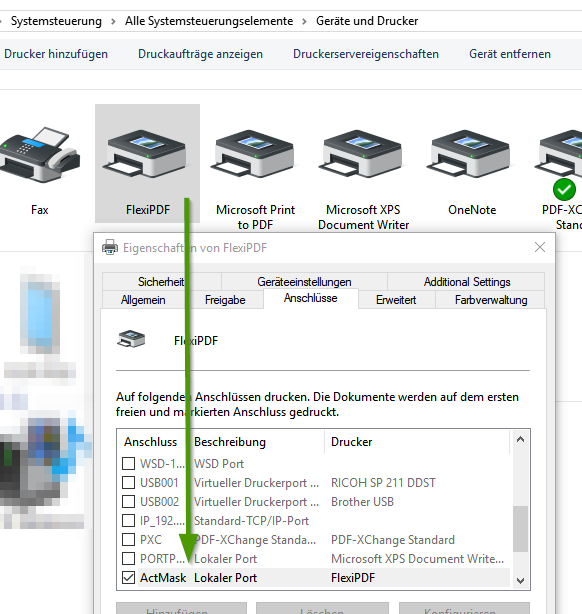The width and height of the screenshot is (582, 614).
Task: Click the port list scroll-up arrow
Action: point(521,439)
